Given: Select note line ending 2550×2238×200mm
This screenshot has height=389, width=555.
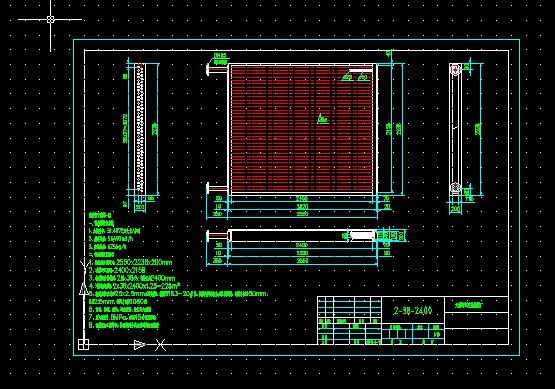Looking at the screenshot, I should (131, 262).
